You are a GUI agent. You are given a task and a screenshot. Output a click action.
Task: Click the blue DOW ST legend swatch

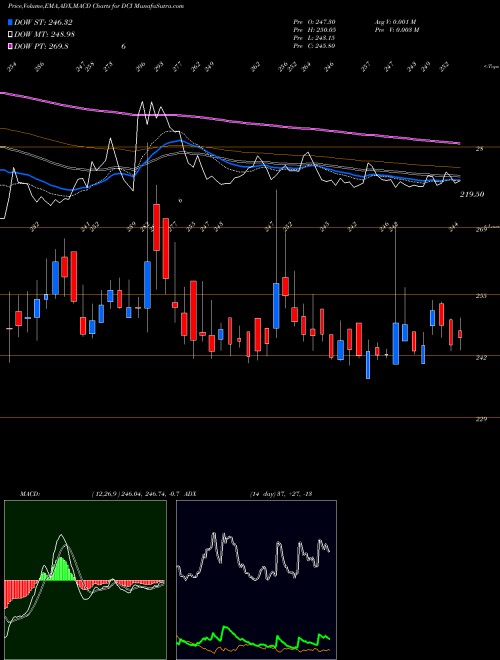(11, 22)
